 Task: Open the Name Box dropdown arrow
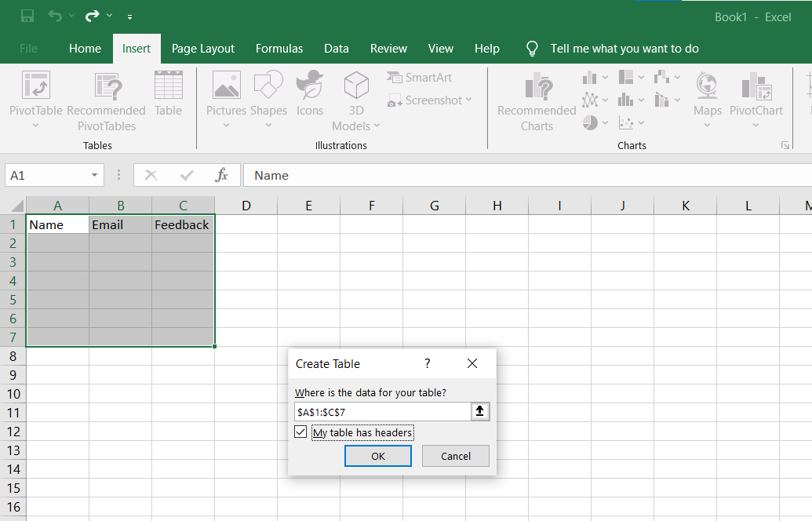[x=94, y=175]
